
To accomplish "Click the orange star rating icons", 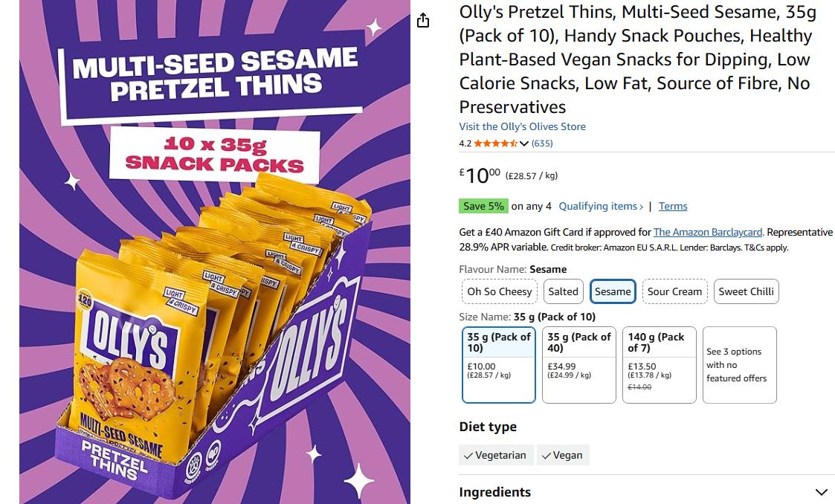I will [495, 143].
